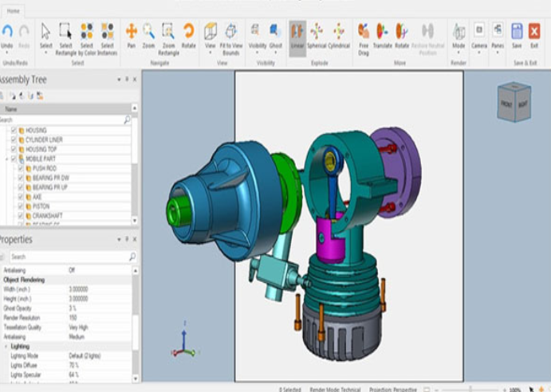
Task: Toggle the CYLINDER LINER checkbox
Action: tap(14, 139)
